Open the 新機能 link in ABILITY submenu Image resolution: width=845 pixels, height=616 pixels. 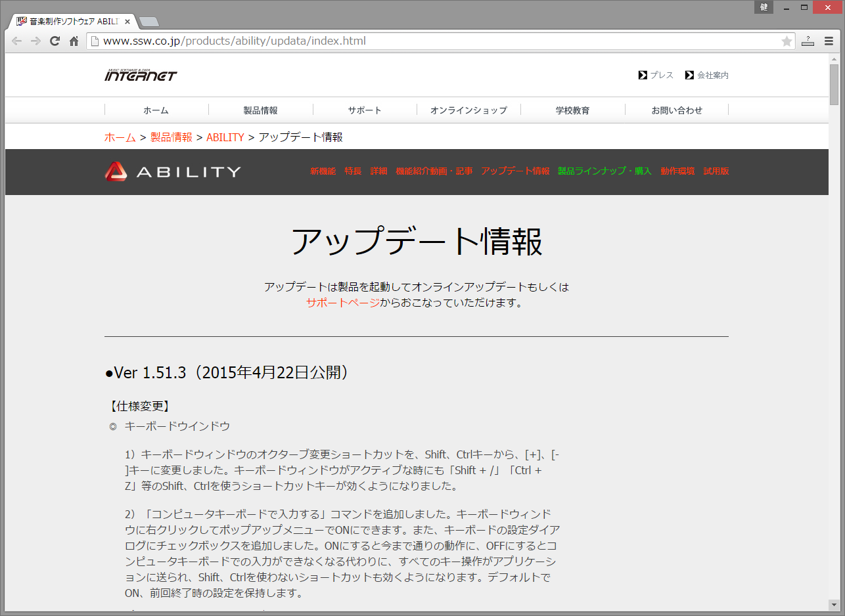323,171
